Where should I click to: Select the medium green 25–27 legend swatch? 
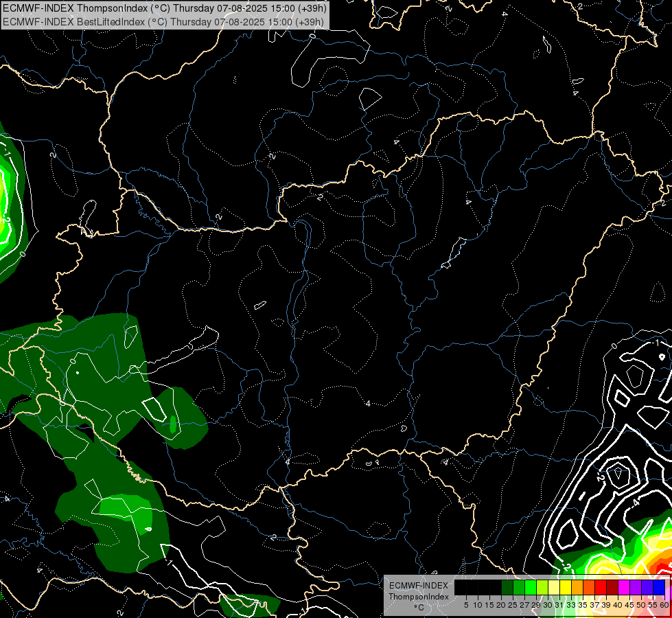(x=518, y=587)
